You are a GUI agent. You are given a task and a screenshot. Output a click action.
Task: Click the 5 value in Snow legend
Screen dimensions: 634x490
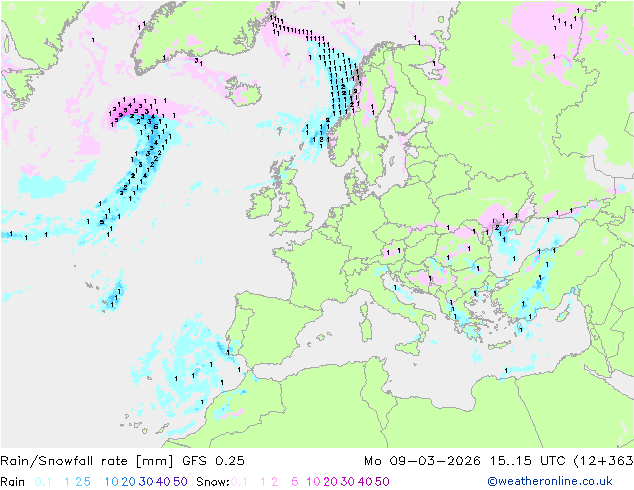(295, 482)
